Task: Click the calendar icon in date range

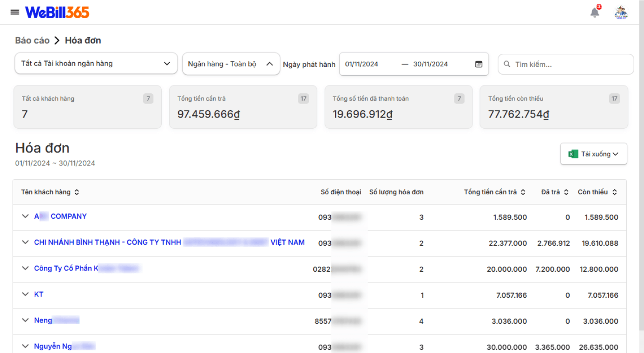Action: [479, 64]
